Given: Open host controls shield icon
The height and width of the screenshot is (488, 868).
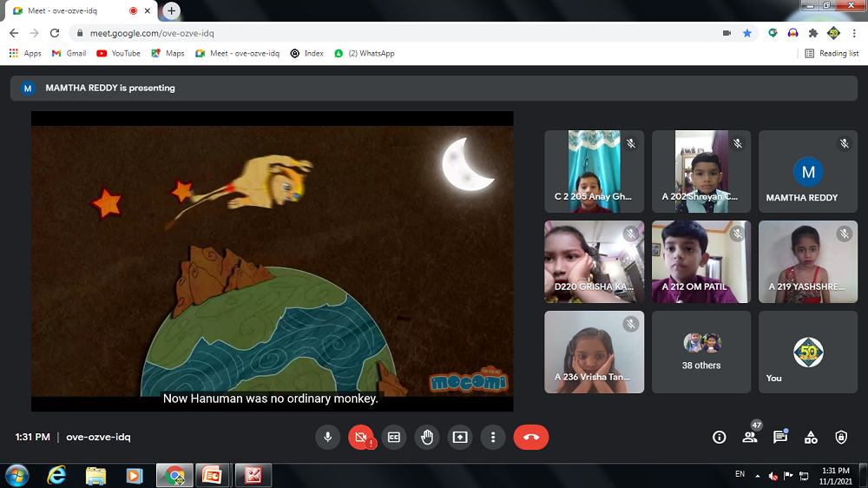Looking at the screenshot, I should pyautogui.click(x=840, y=438).
